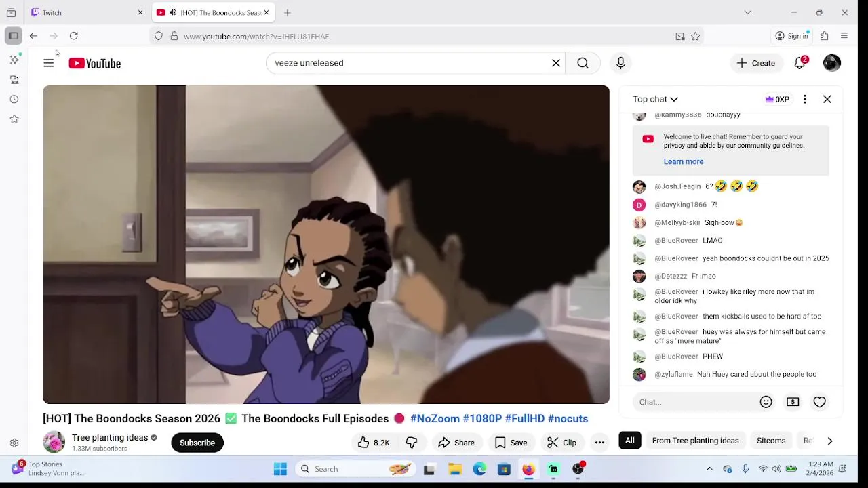Save video to a playlist
This screenshot has width=868, height=488.
pos(511,443)
